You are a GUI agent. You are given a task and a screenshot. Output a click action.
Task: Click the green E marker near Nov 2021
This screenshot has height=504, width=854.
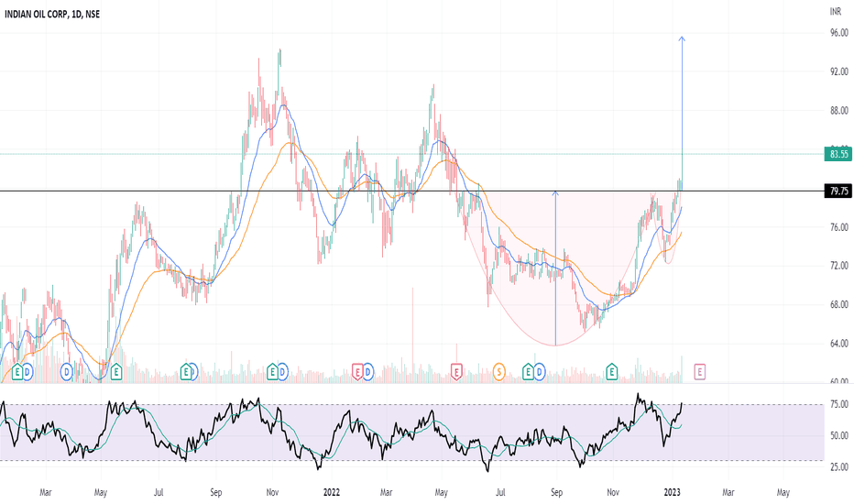272,372
